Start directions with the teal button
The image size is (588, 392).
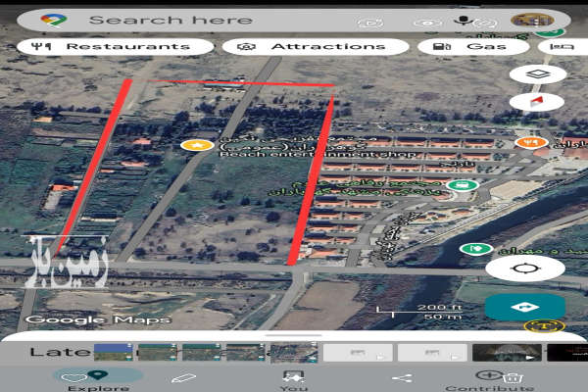click(524, 307)
